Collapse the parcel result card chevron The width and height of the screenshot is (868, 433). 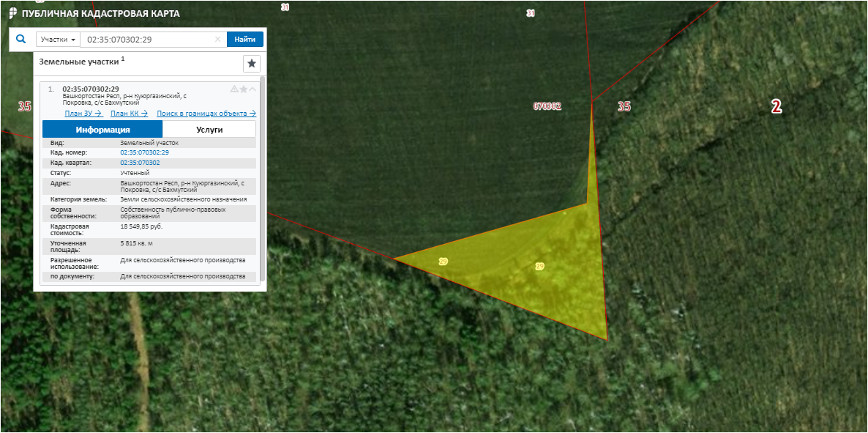coord(253,89)
